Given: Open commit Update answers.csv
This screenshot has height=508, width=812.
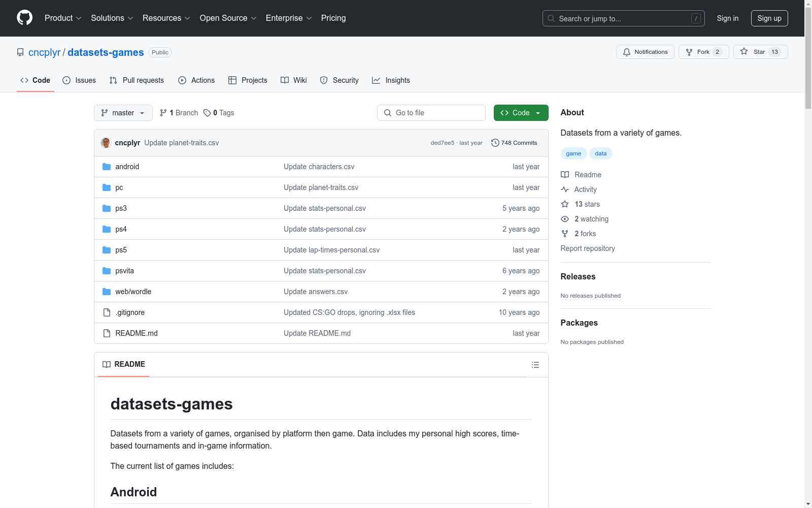Looking at the screenshot, I should [x=316, y=292].
